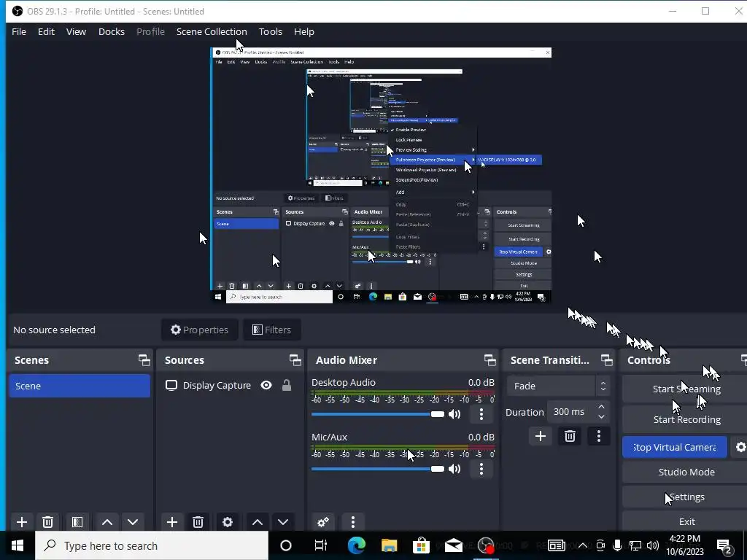Screen dimensions: 747x560
Task: Open the Docks menu
Action: [x=112, y=31]
